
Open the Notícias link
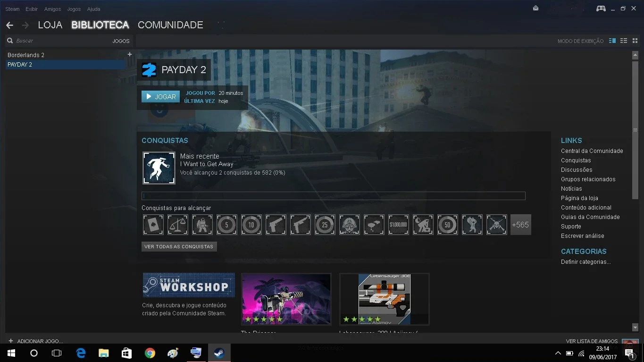point(571,189)
